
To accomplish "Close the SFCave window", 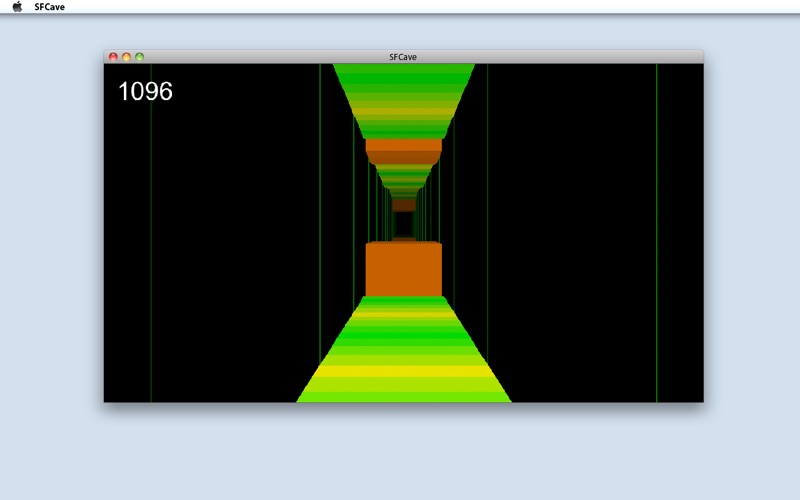I will tap(113, 57).
